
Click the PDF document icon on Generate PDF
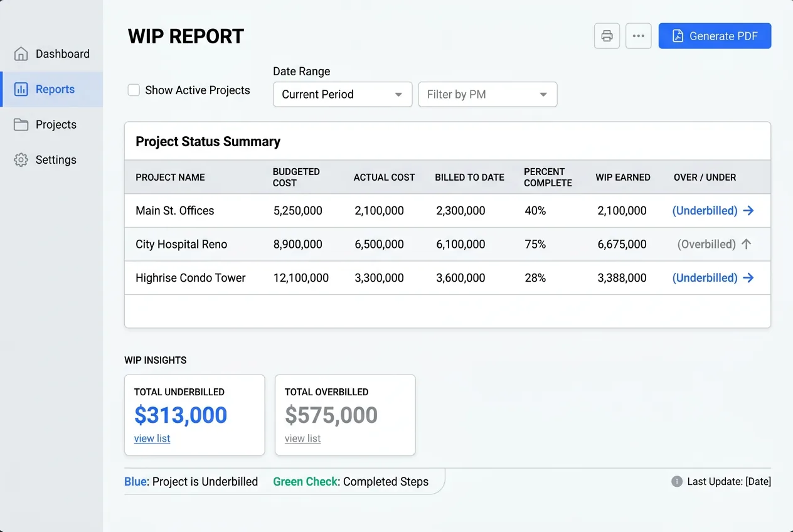tap(676, 36)
